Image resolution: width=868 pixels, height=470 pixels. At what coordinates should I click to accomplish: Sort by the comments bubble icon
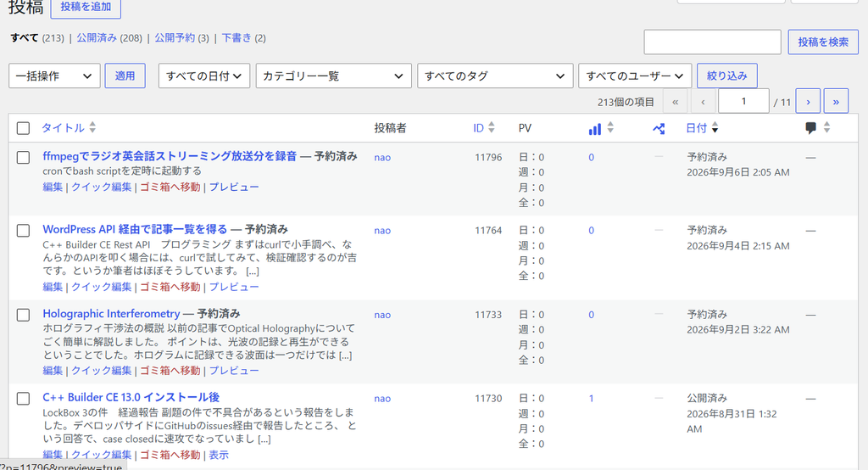coord(810,129)
